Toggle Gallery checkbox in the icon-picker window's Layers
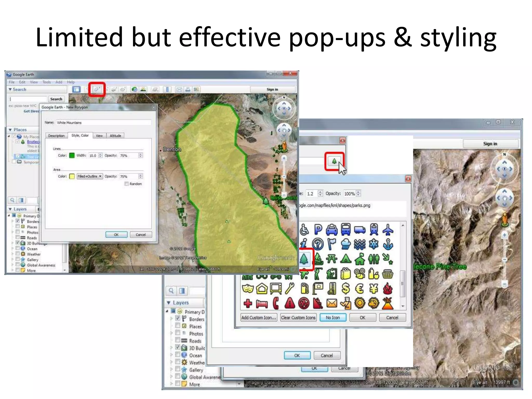 click(x=178, y=369)
